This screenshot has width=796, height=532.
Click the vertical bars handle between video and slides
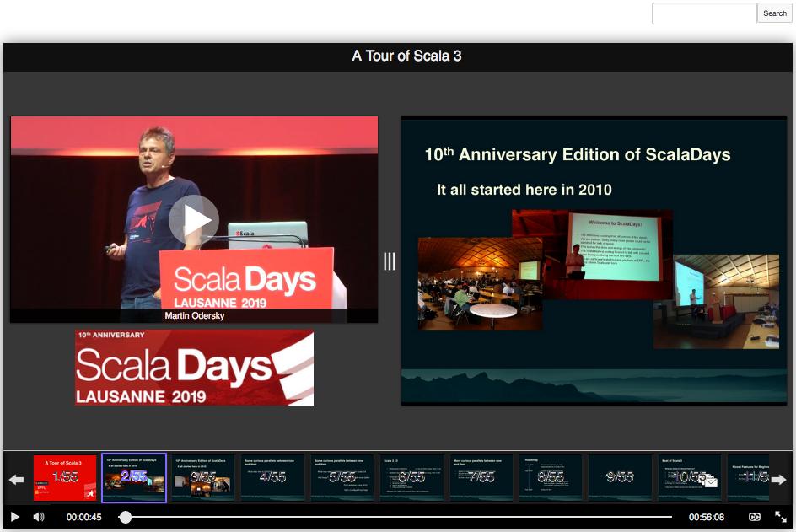coord(390,261)
